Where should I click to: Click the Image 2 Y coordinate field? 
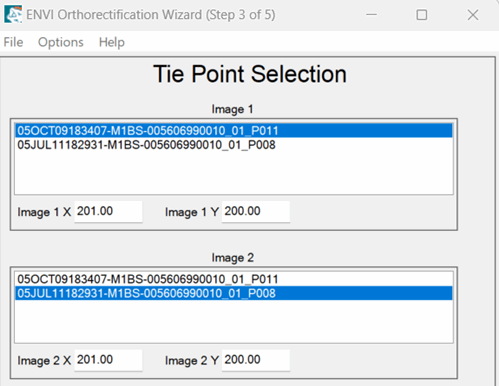256,360
